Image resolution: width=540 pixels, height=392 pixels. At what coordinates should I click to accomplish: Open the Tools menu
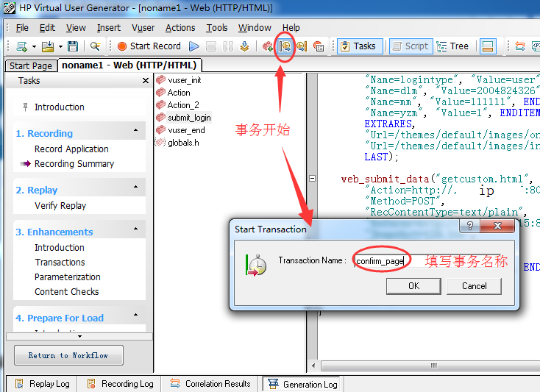pyautogui.click(x=216, y=27)
